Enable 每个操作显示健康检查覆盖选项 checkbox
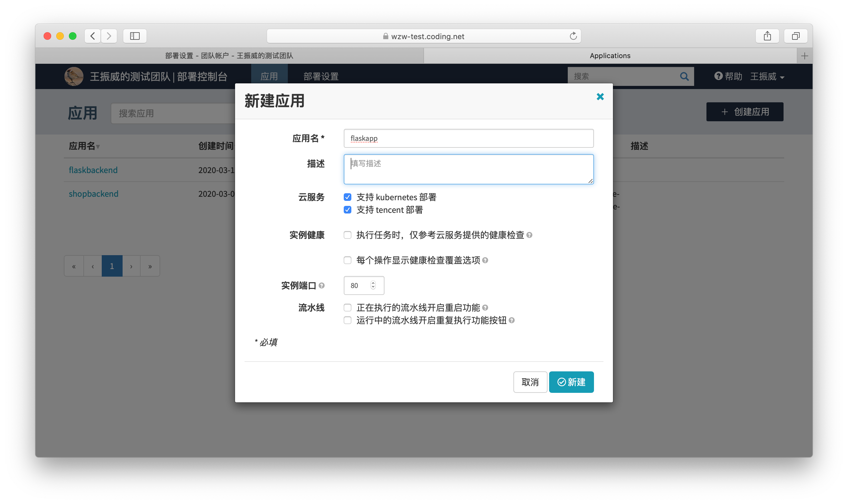This screenshot has height=504, width=848. click(x=347, y=260)
